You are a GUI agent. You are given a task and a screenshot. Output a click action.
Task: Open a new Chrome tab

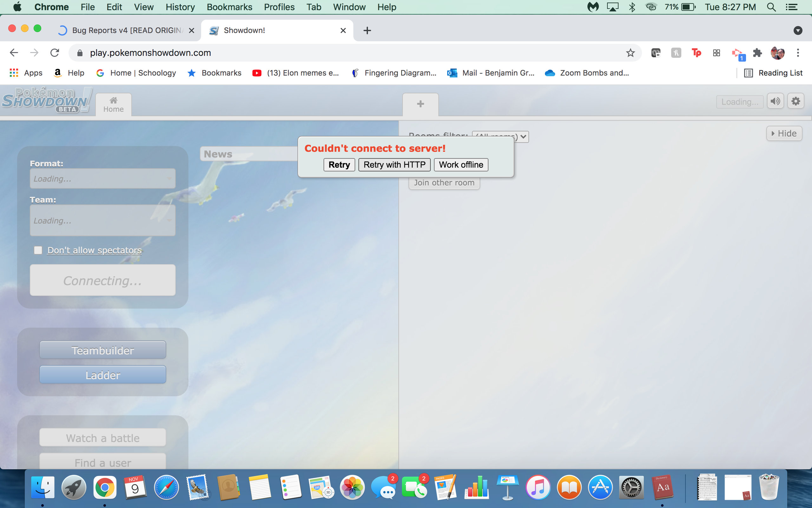point(367,30)
